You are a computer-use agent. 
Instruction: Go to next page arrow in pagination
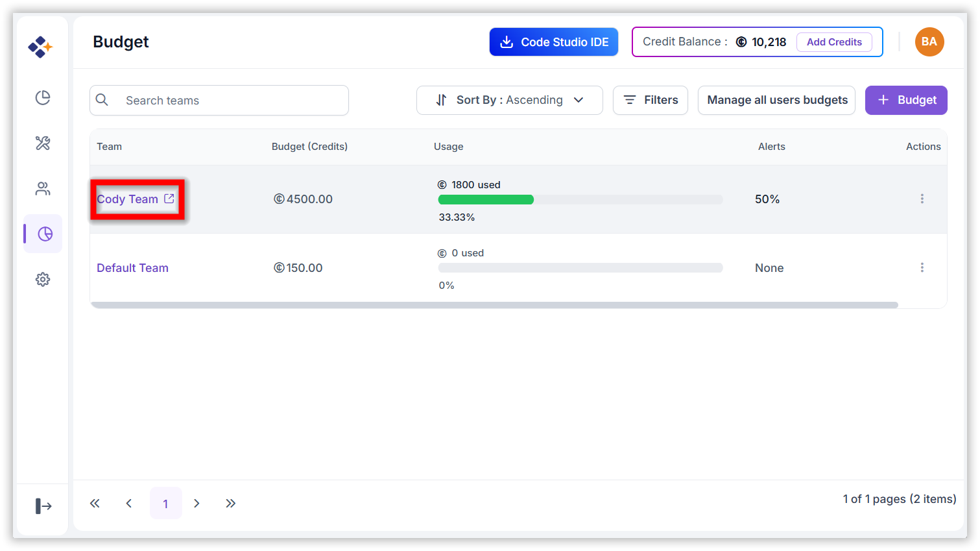pos(197,503)
